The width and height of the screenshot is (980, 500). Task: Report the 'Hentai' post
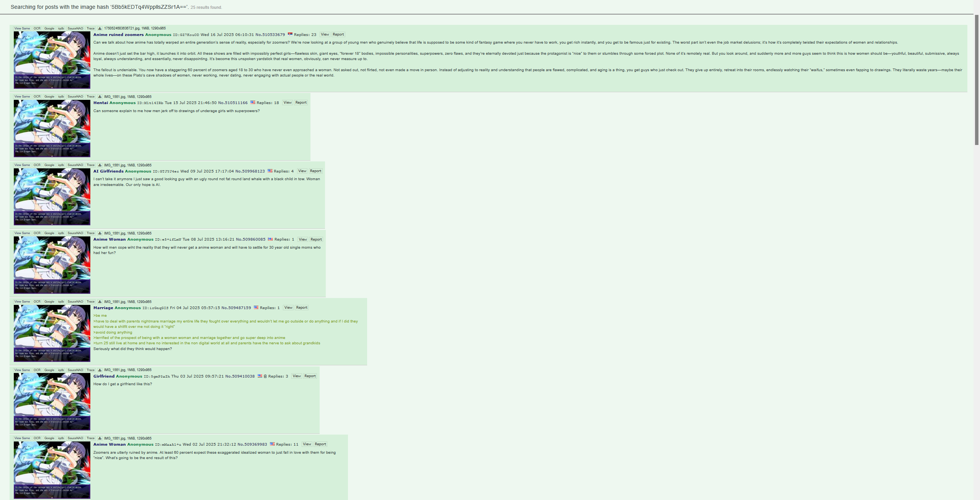[x=301, y=103]
